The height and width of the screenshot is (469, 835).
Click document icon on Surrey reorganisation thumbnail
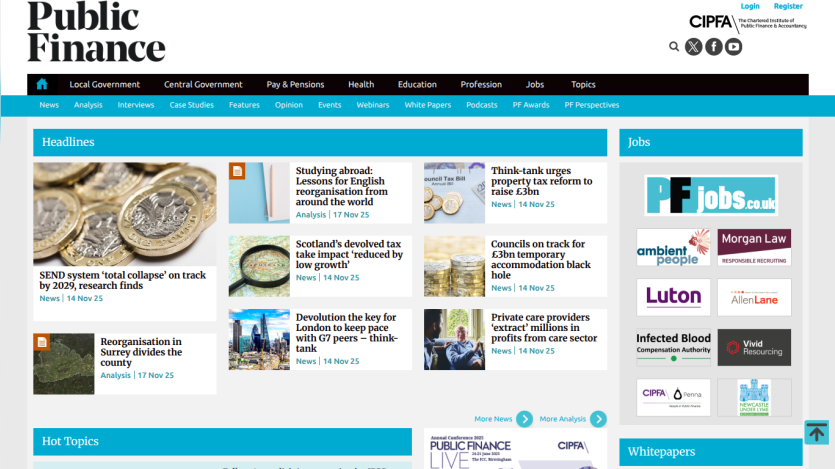(x=42, y=342)
